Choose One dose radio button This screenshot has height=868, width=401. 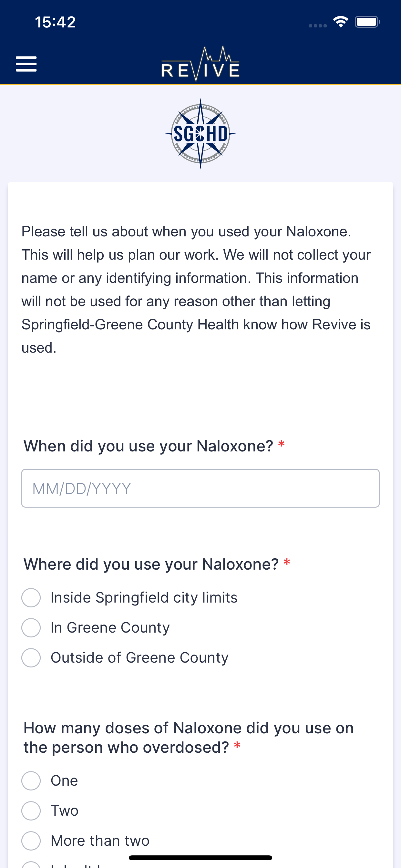[x=31, y=781]
